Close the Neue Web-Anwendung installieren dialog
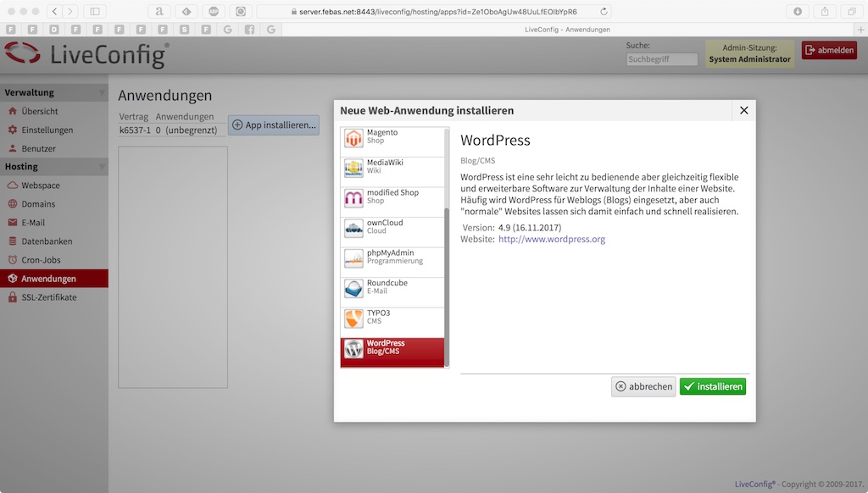The image size is (868, 493). coord(743,110)
